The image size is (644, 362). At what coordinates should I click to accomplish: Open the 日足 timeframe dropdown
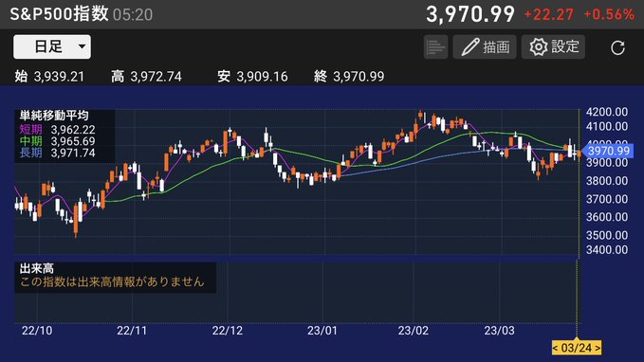(52, 46)
